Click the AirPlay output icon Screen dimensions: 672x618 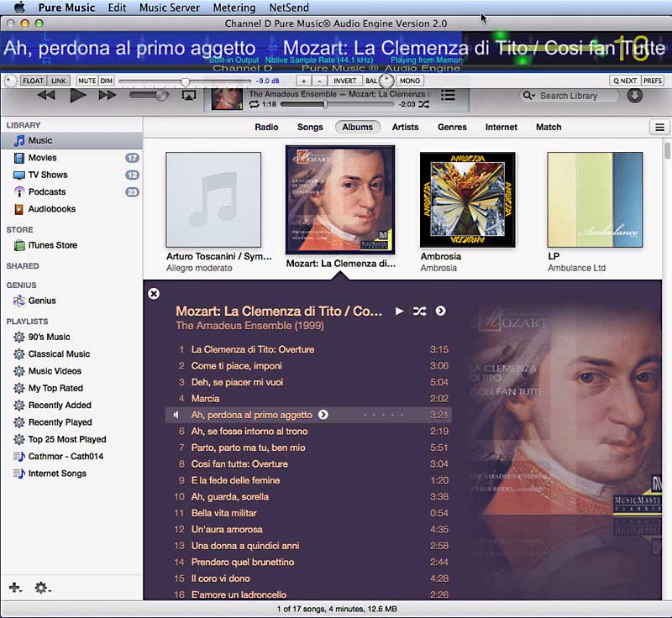[189, 96]
